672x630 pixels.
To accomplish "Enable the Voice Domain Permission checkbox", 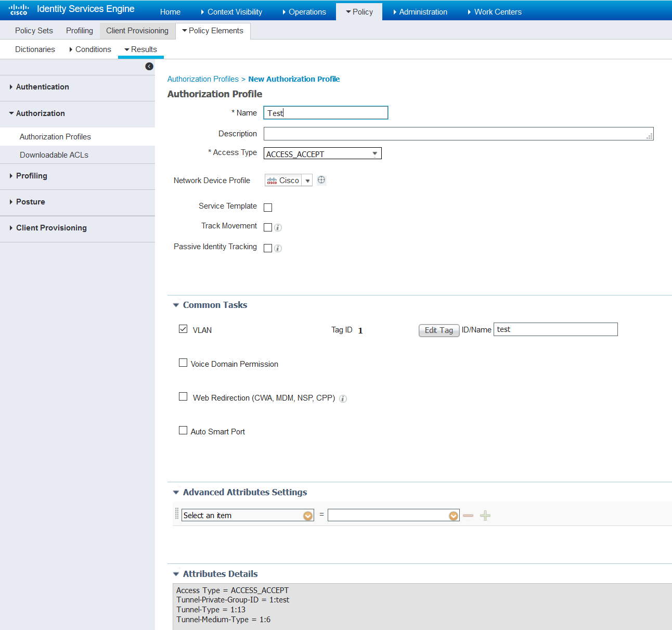I will (183, 363).
